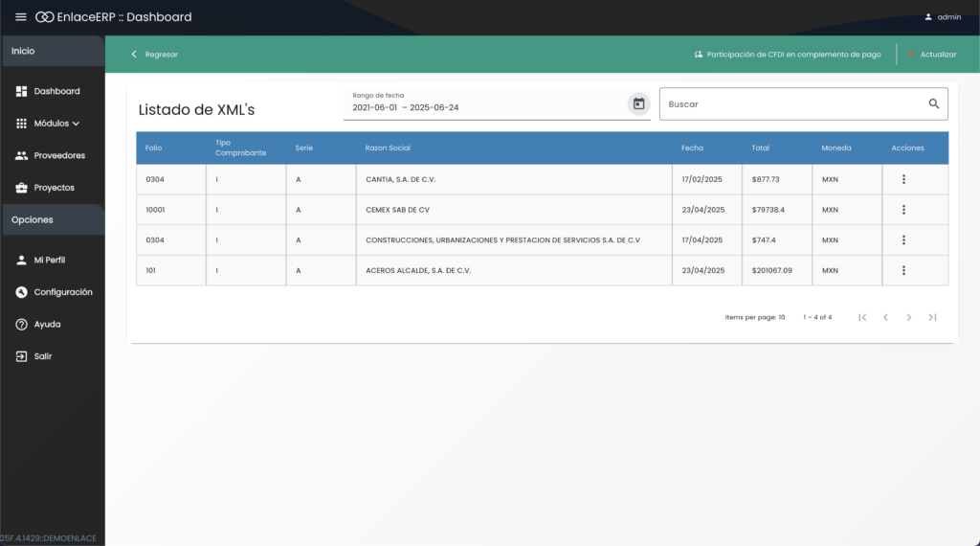The height and width of the screenshot is (546, 980).
Task: Click the Actualizar refresh icon
Action: 911,55
